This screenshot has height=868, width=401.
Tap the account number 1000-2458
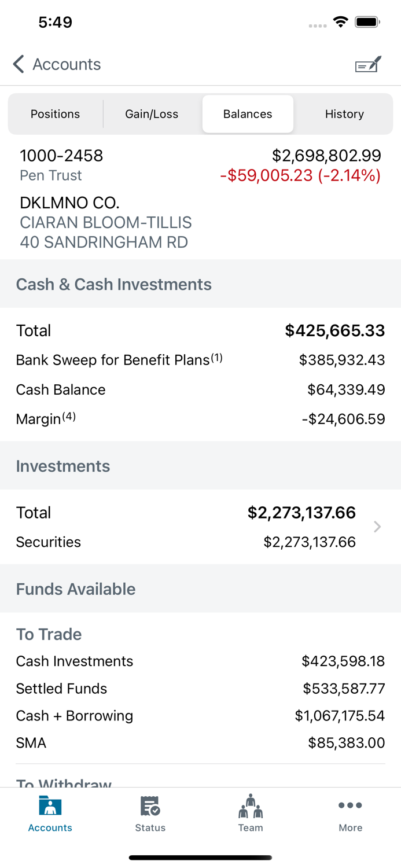tap(61, 156)
